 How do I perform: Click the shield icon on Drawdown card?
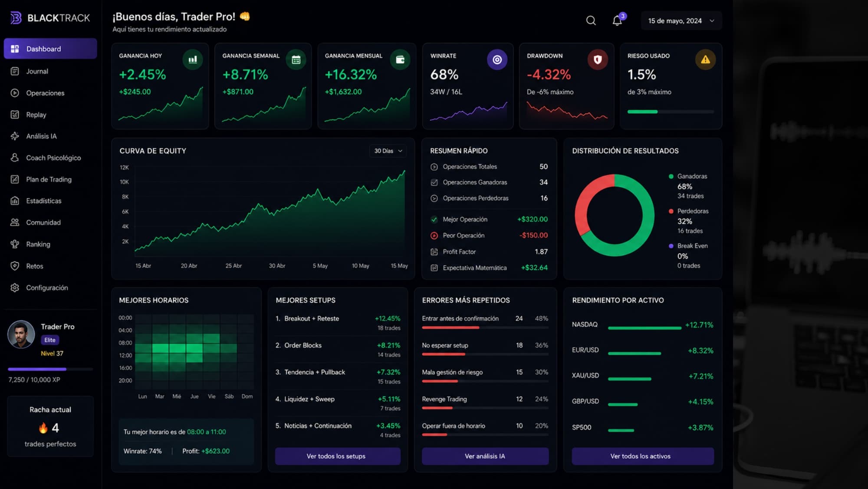[x=598, y=59]
